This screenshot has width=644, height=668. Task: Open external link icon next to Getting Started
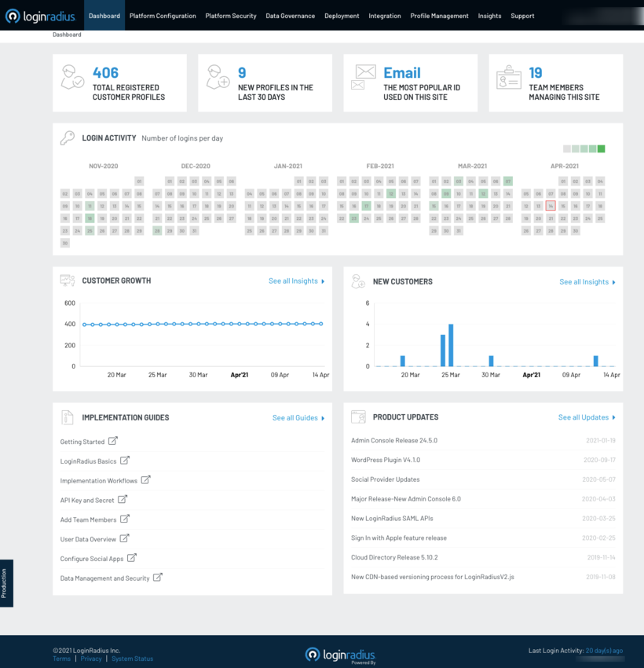113,441
